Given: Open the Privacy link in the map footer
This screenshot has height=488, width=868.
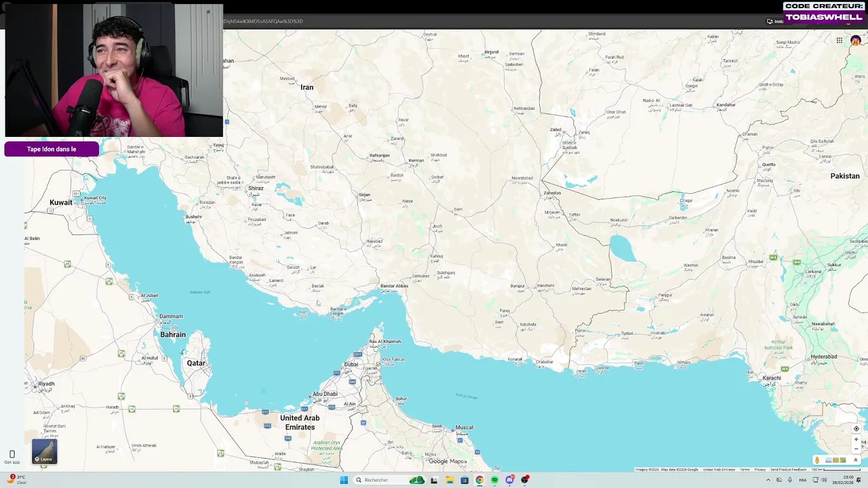Looking at the screenshot, I should pos(760,470).
